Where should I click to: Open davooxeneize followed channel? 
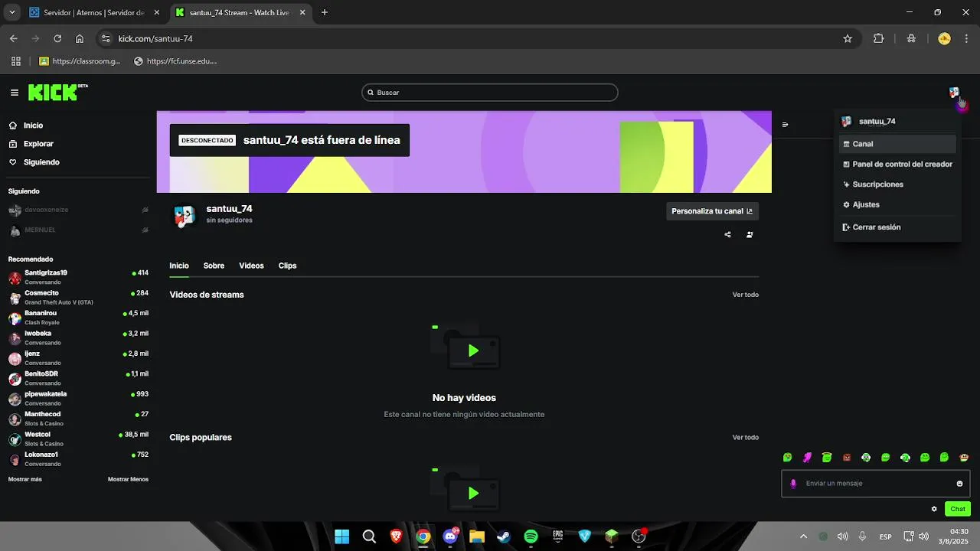pos(78,210)
